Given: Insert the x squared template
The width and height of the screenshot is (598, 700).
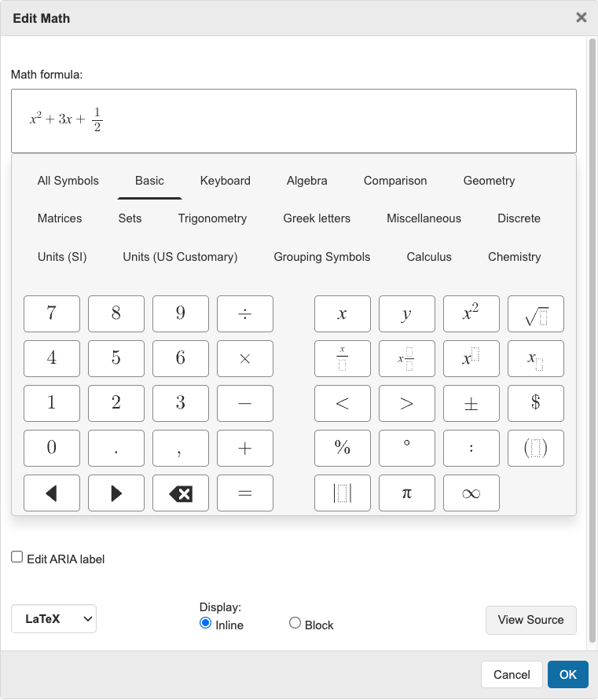Looking at the screenshot, I should click(471, 313).
